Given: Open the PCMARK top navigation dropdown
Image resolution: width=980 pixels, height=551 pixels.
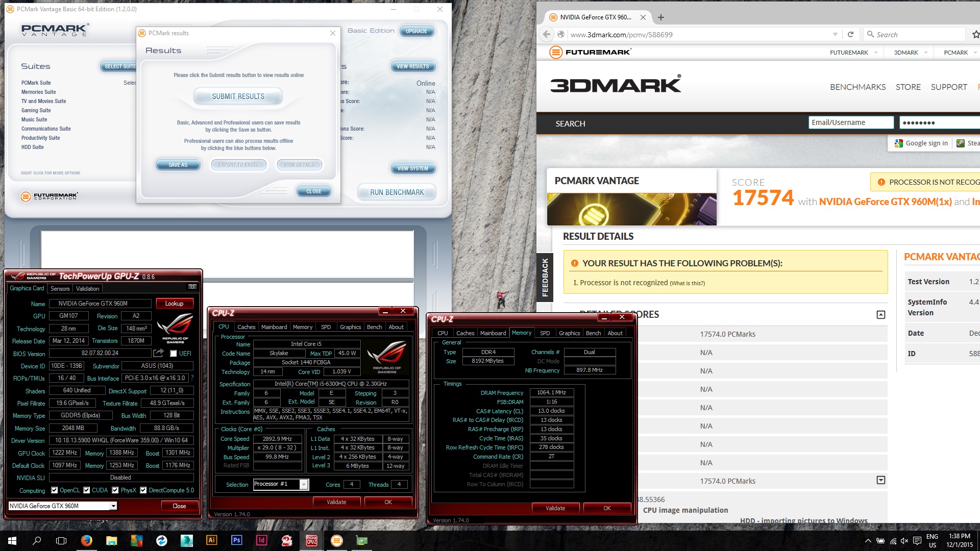Looking at the screenshot, I should pyautogui.click(x=975, y=53).
